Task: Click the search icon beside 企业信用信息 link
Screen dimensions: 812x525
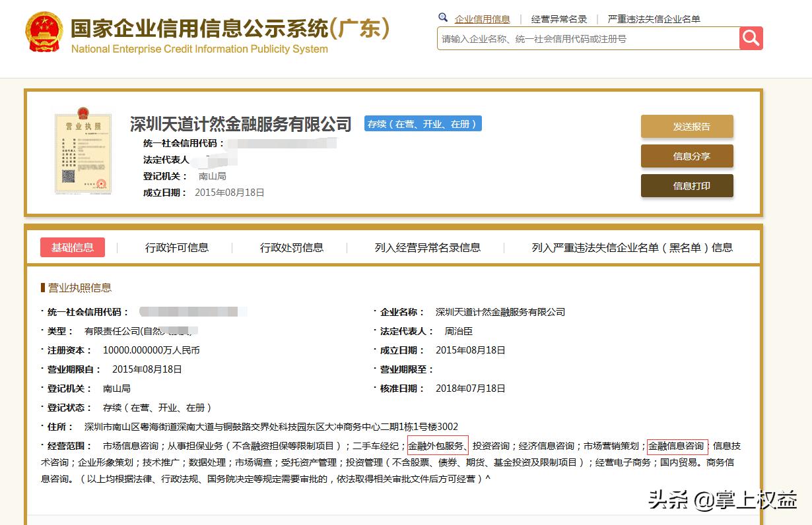Action: [x=442, y=18]
